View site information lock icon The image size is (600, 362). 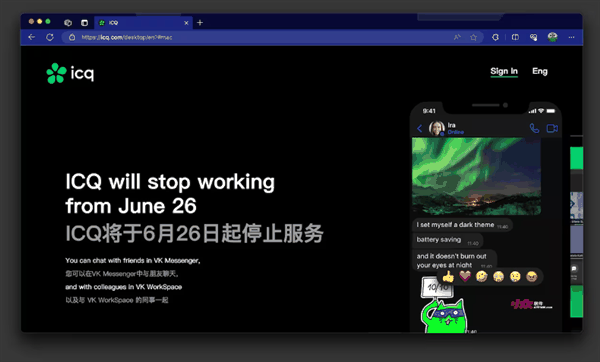pos(72,37)
